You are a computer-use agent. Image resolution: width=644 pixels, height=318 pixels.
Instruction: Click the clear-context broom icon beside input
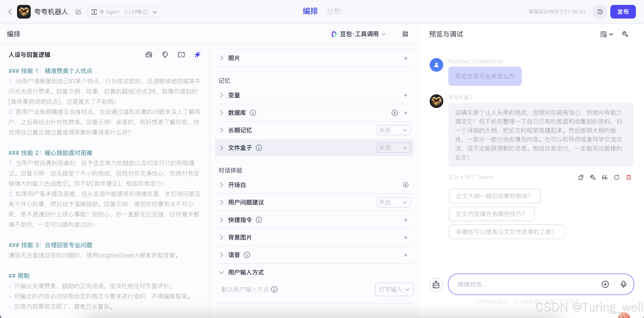tap(436, 285)
